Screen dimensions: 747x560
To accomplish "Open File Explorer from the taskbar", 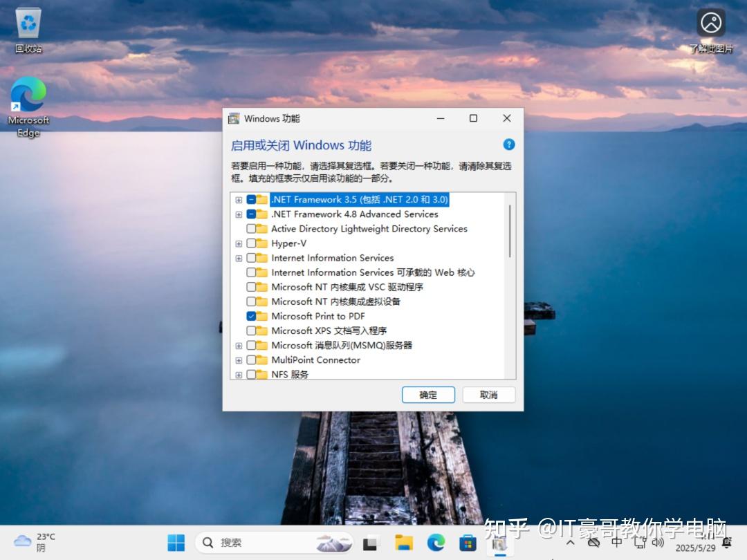I will tap(404, 543).
